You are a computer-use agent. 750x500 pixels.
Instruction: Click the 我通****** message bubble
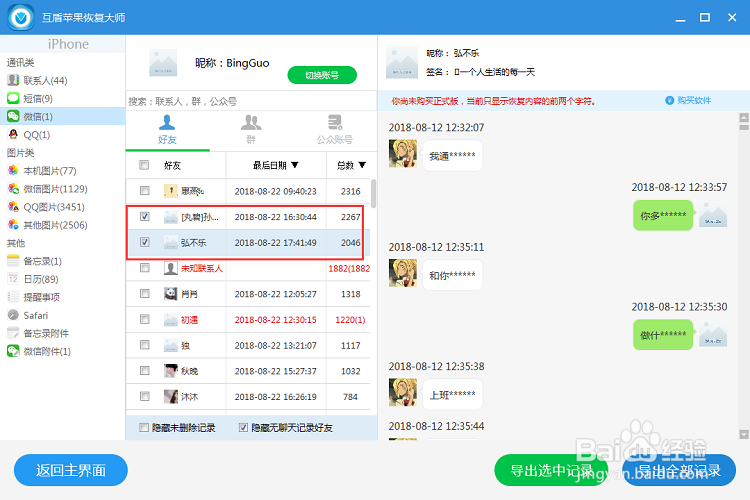point(452,156)
